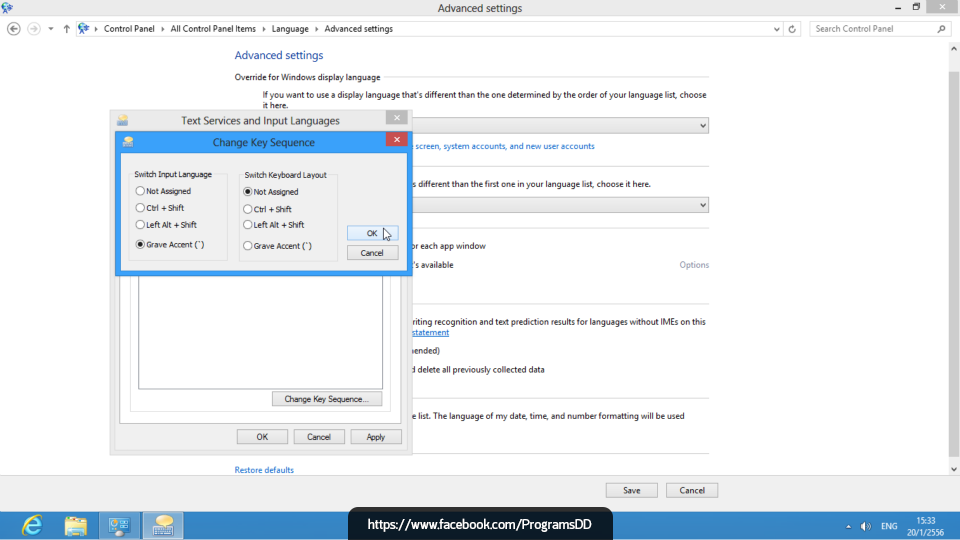Screen dimensions: 960x540
Task: Click the Refresh button in address bar
Action: coord(793,29)
